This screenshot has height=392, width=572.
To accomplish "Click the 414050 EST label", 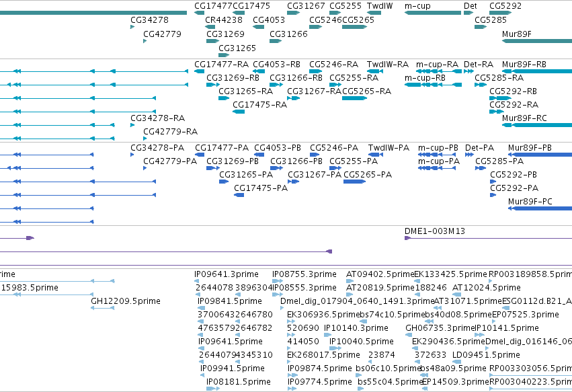I will [303, 342].
